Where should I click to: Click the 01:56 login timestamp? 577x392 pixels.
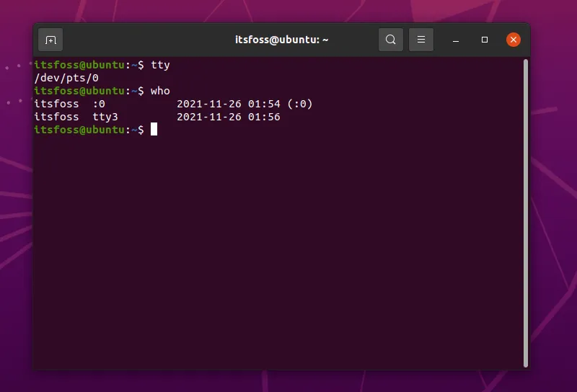265,117
